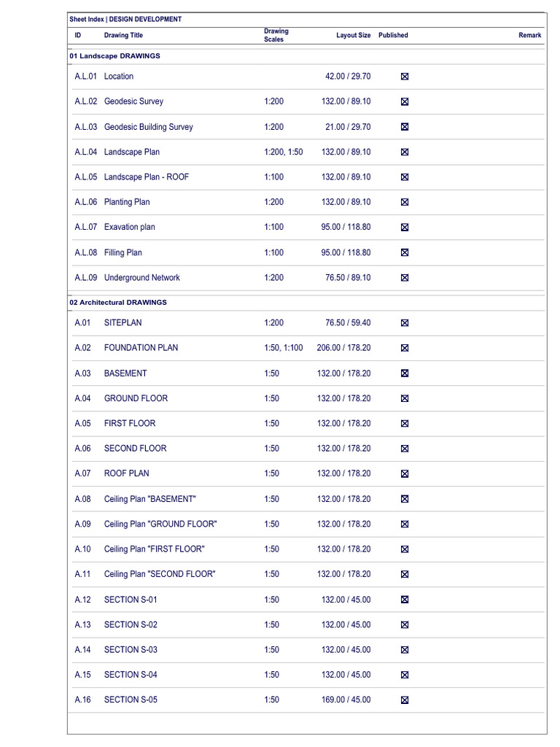Click the 1:50, 1:100 scale of A.02
The height and width of the screenshot is (747, 560).
284,348
